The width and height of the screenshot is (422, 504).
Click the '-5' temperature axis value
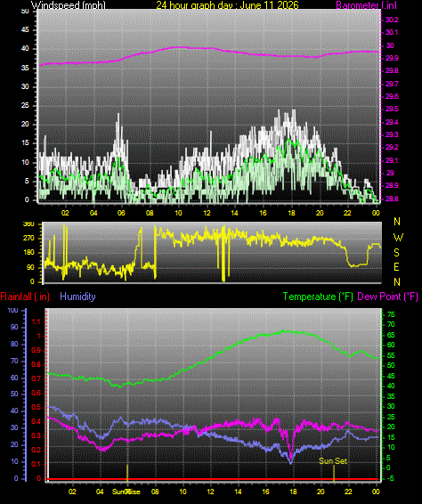390,478
